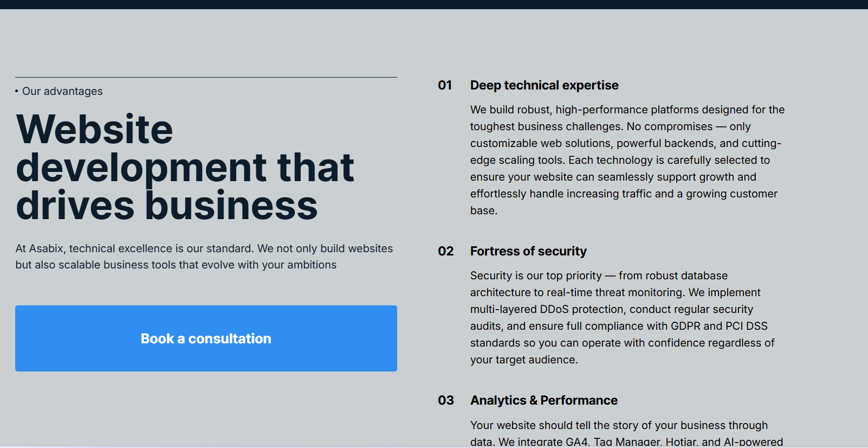Screen dimensions: 868x448
Task: Click the paragraph starting 'At Asabix, technical excellence'
Action: (204, 257)
